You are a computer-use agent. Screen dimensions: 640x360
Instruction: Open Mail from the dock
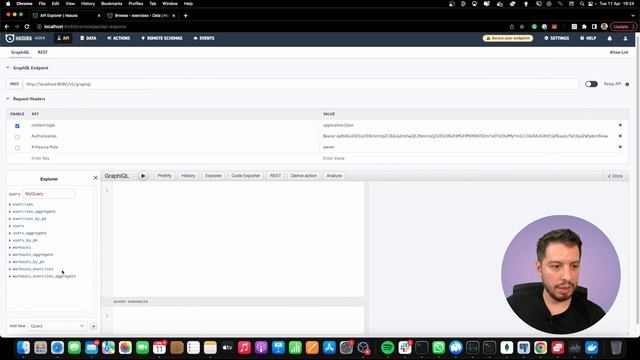pos(91,347)
